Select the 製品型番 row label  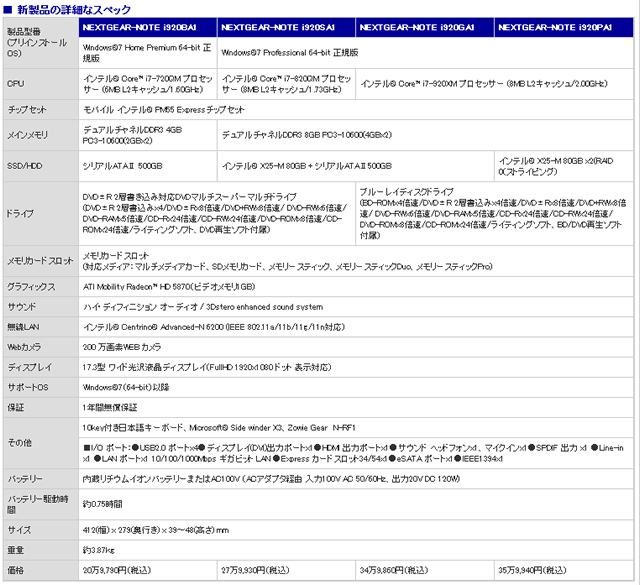click(41, 43)
